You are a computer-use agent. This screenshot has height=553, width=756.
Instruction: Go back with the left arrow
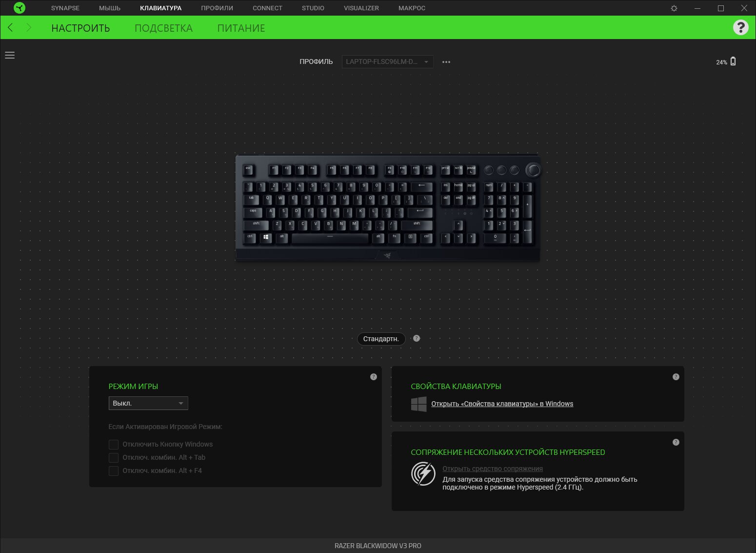[x=11, y=28]
